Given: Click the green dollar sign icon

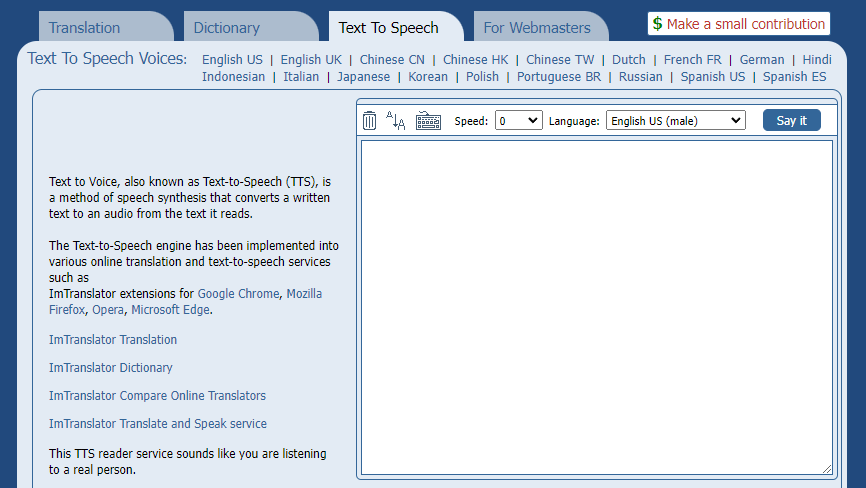Looking at the screenshot, I should tap(657, 24).
